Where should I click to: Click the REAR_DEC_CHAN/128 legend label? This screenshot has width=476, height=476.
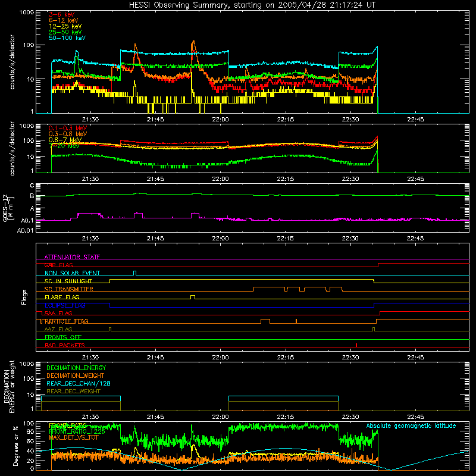79,383
